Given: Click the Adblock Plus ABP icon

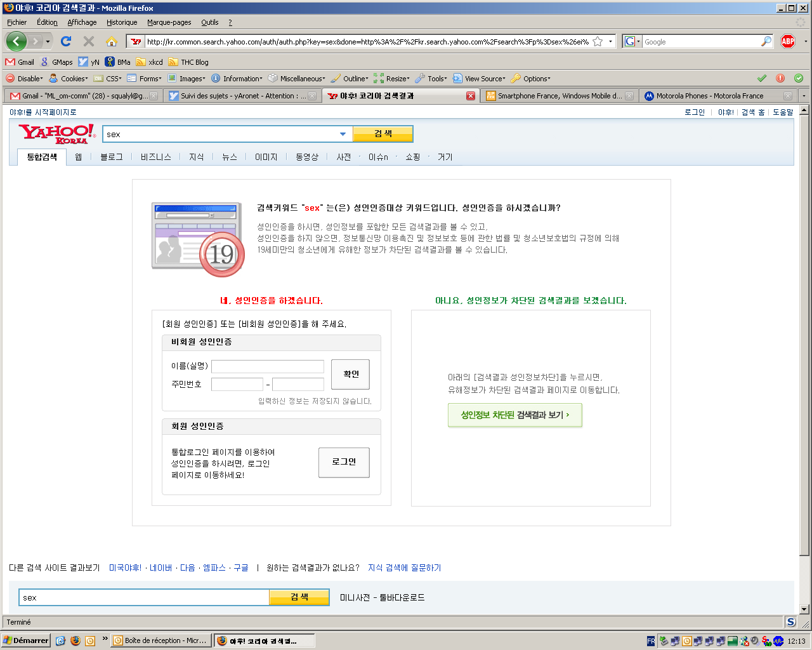Looking at the screenshot, I should pos(788,42).
